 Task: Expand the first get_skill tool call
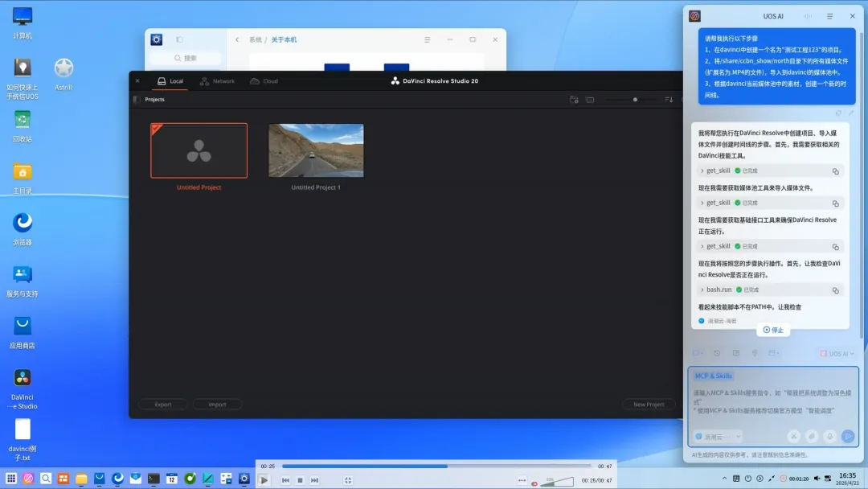point(702,171)
